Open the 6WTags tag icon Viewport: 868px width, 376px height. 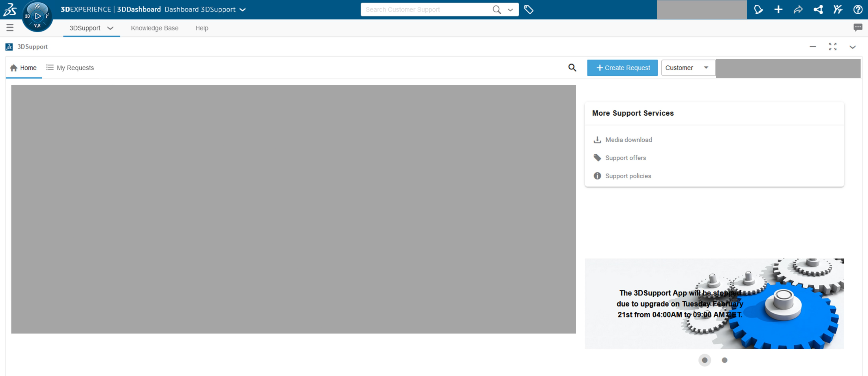[x=529, y=9]
